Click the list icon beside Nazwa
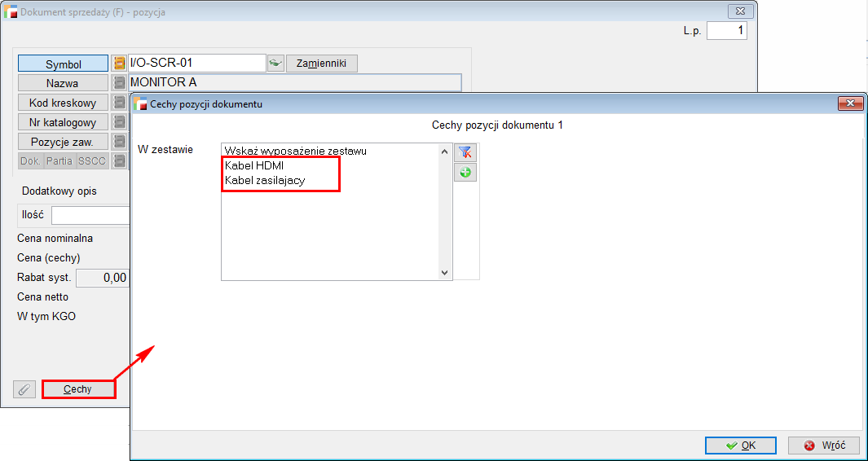868x461 pixels. click(118, 84)
